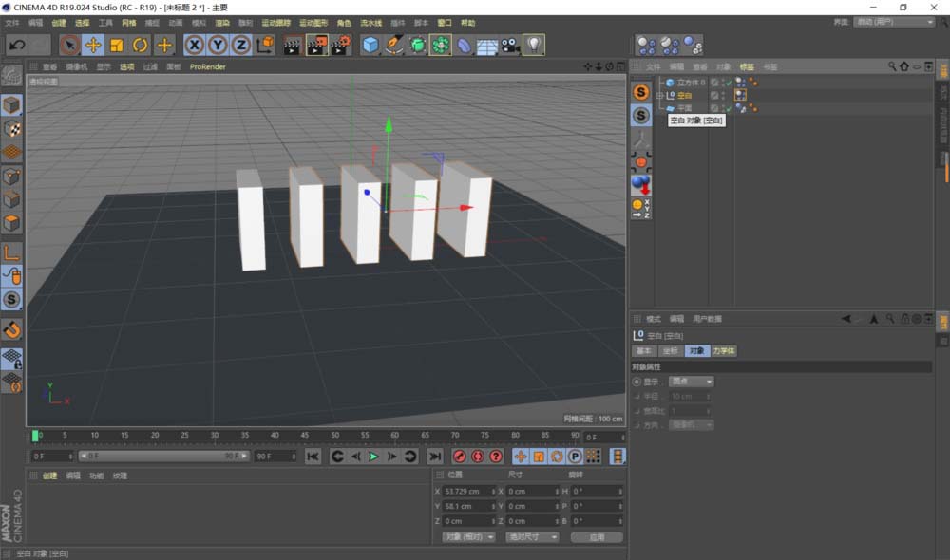Toggle green checkmark of 平面 object
Viewport: 950px width, 560px height.
pos(729,108)
